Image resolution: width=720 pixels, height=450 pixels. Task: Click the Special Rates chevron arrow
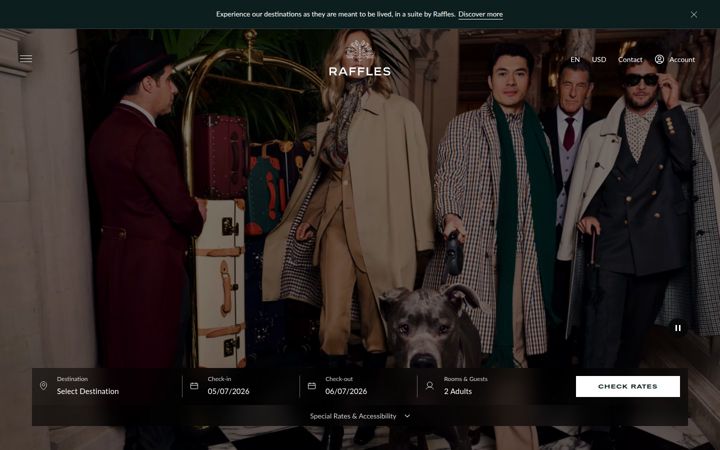407,416
